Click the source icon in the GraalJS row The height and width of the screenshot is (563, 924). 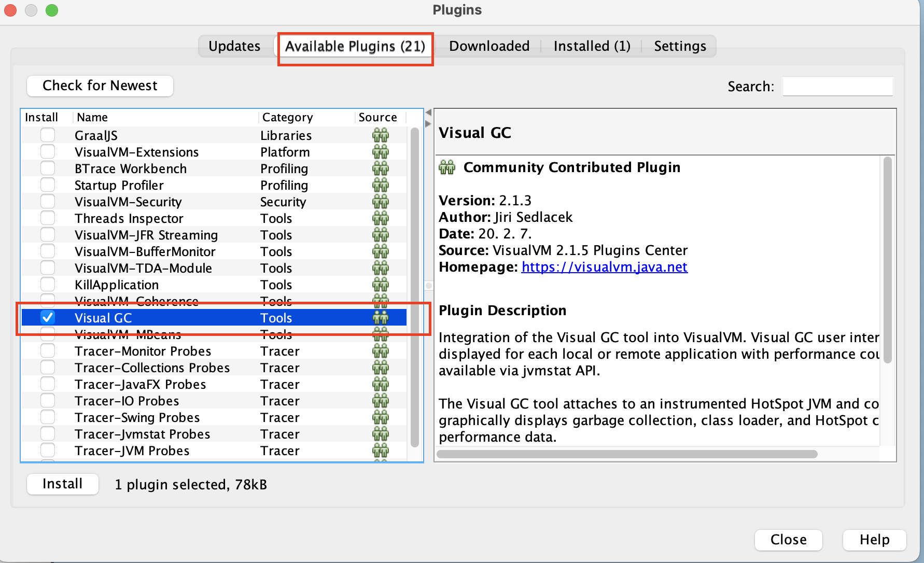click(x=380, y=135)
